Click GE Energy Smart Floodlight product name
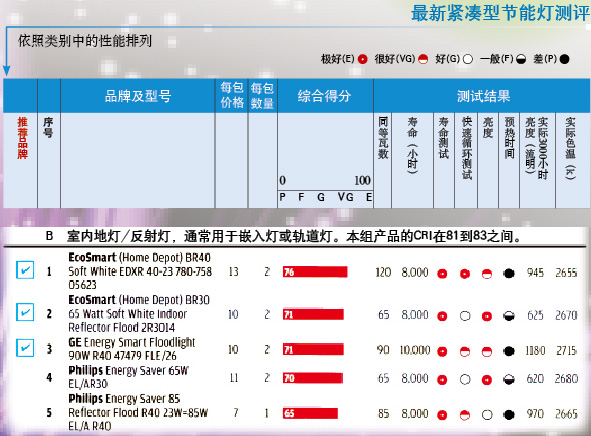This screenshot has width=591, height=436. pyautogui.click(x=132, y=349)
